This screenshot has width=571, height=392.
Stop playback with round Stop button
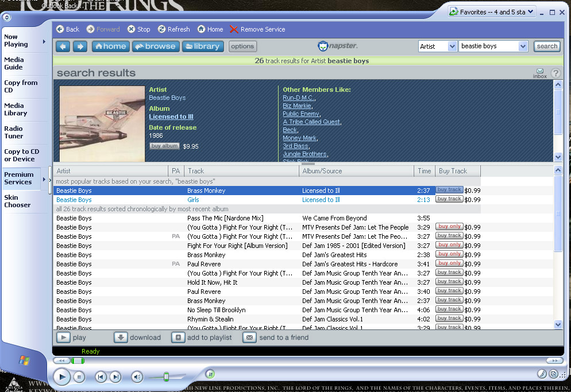tap(79, 377)
